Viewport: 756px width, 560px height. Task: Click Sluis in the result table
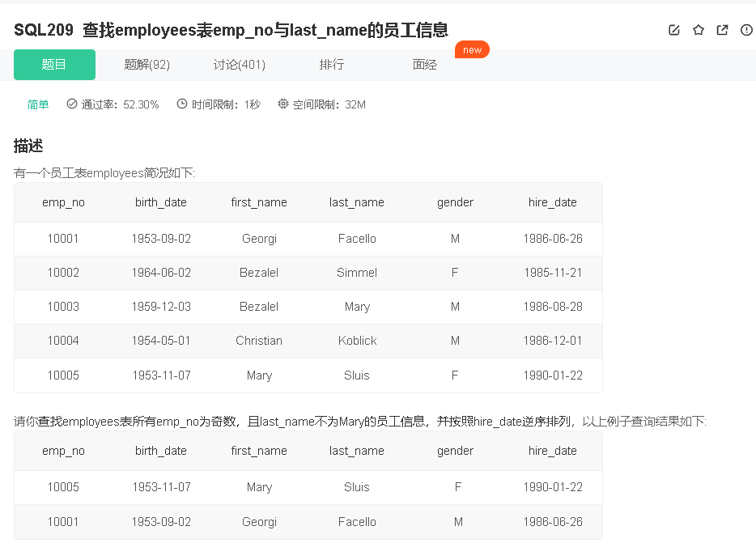[357, 487]
